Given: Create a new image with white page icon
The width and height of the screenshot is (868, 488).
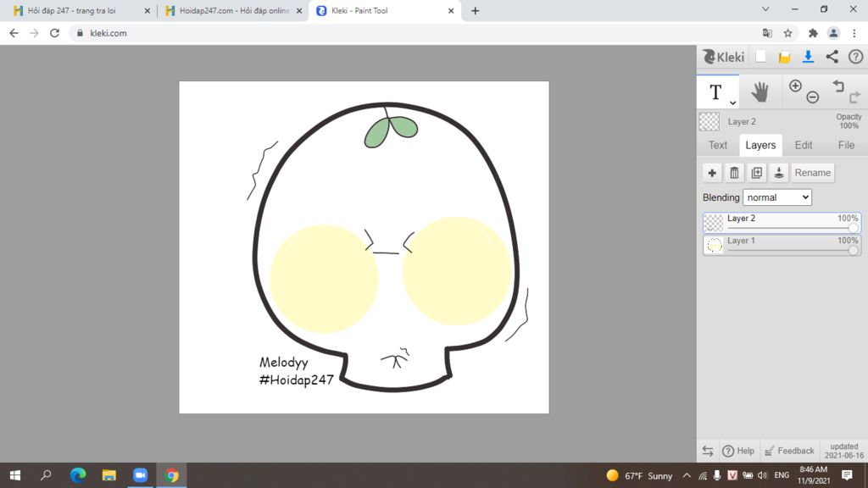Looking at the screenshot, I should click(x=761, y=57).
